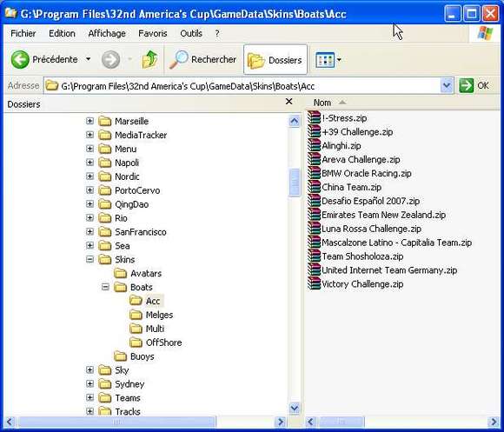Click the green Précédente back arrow
Image resolution: width=504 pixels, height=432 pixels.
coord(20,59)
